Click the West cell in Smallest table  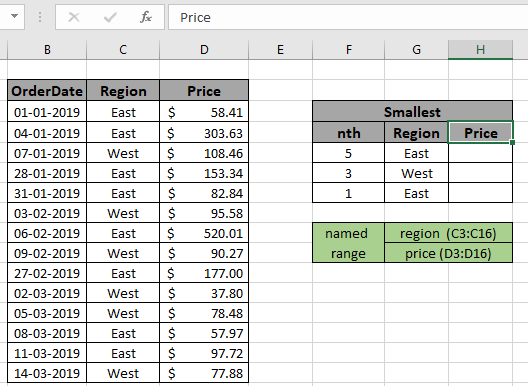tap(417, 173)
